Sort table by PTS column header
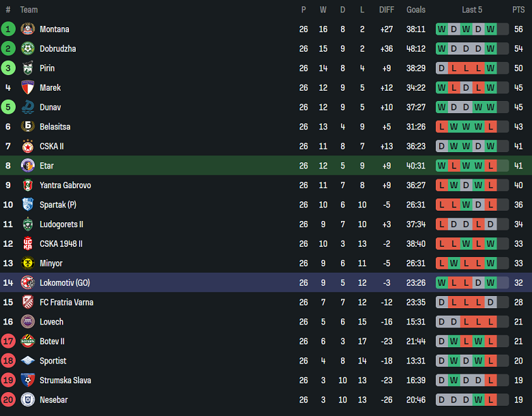The image size is (532, 416). 518,10
